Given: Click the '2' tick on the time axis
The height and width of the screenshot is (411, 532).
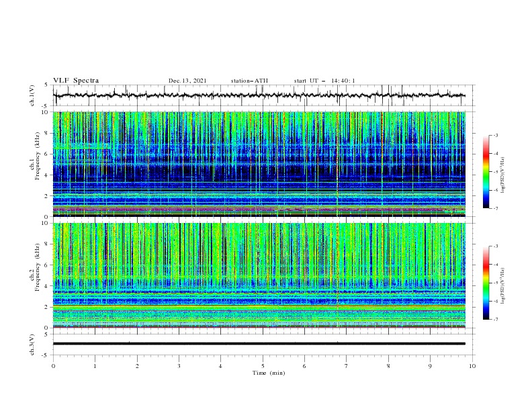Looking at the screenshot, I should [x=137, y=366].
